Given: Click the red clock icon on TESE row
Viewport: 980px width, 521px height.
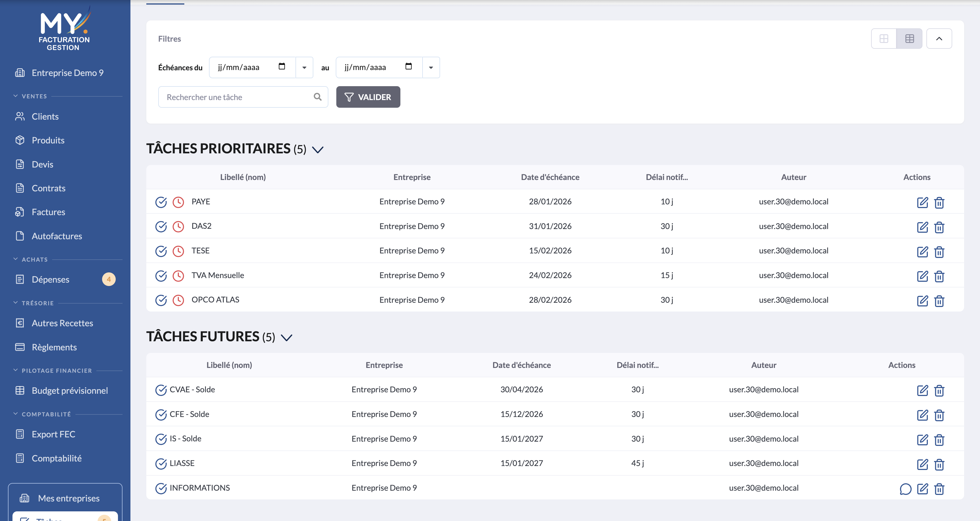Looking at the screenshot, I should click(x=178, y=251).
